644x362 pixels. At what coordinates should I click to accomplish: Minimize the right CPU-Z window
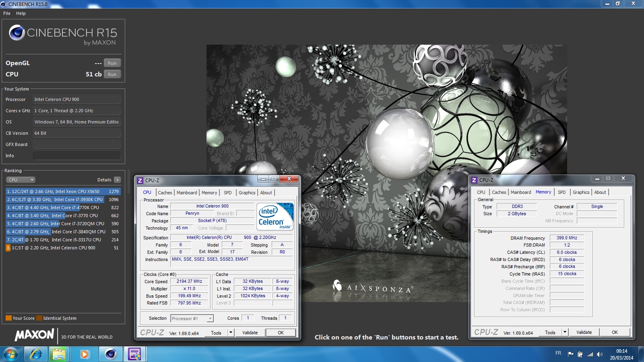coord(597,179)
